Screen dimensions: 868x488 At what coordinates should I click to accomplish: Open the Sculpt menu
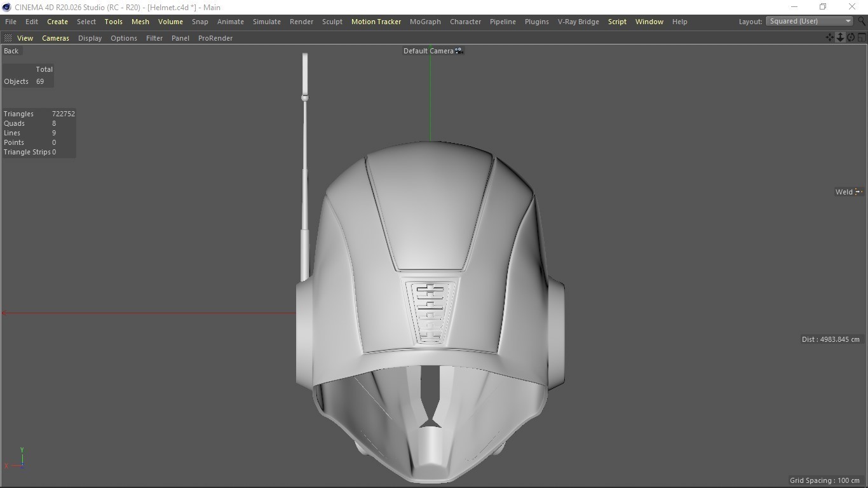pos(332,22)
